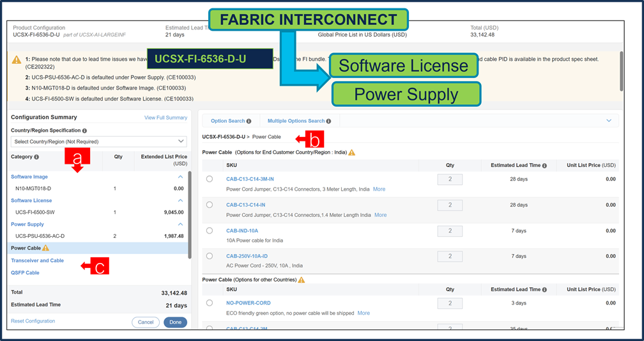Select the CAB-C13-C14-3M-IN radio button

pos(210,179)
